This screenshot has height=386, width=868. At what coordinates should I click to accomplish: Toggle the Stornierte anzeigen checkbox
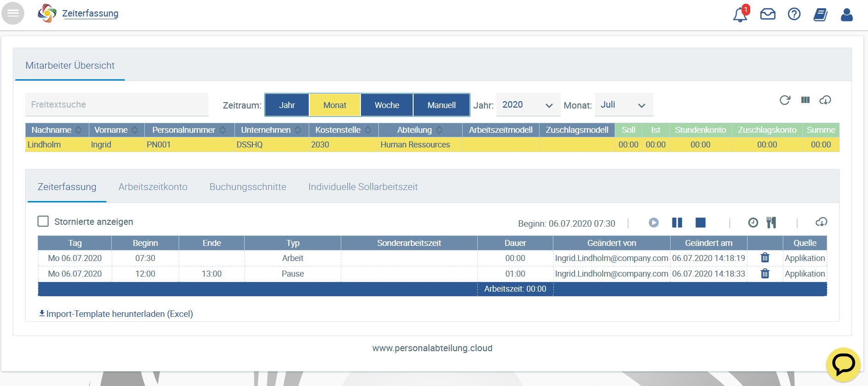point(43,222)
